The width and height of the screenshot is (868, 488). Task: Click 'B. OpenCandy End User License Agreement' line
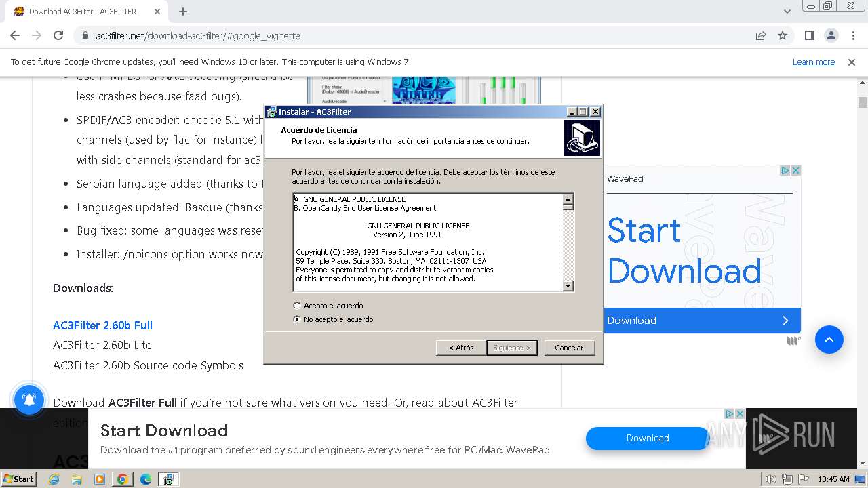(x=365, y=208)
